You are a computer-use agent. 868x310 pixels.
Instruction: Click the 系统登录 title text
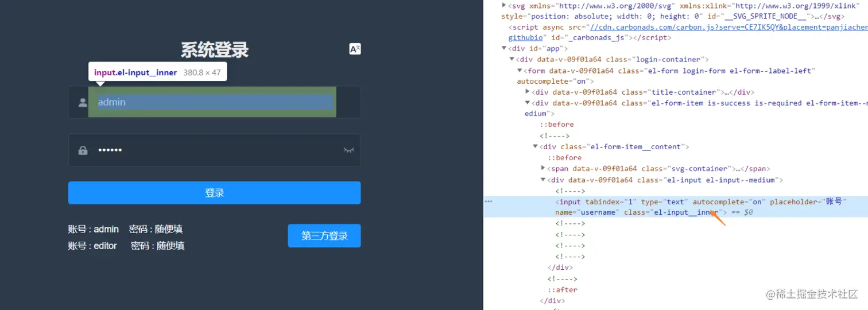point(215,51)
